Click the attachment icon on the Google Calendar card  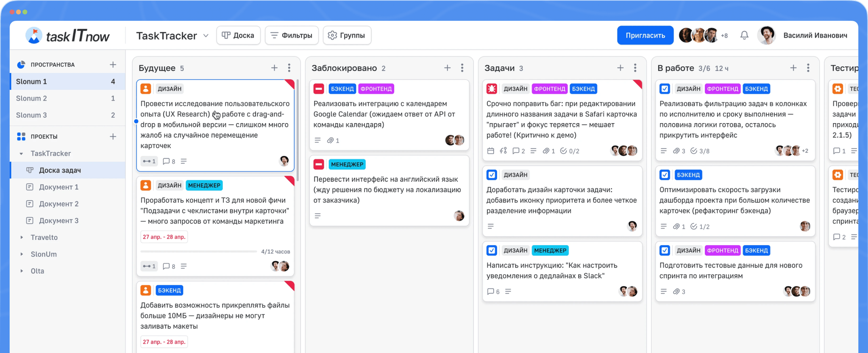(x=331, y=141)
